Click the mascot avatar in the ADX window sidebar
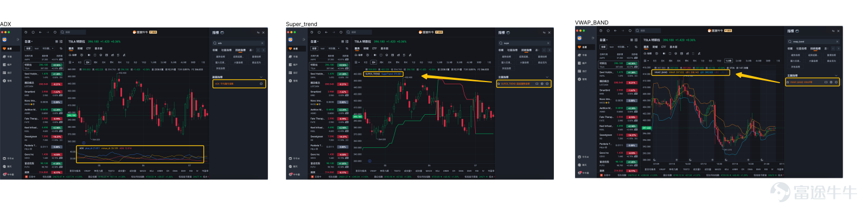The image size is (868, 212). tap(4, 40)
